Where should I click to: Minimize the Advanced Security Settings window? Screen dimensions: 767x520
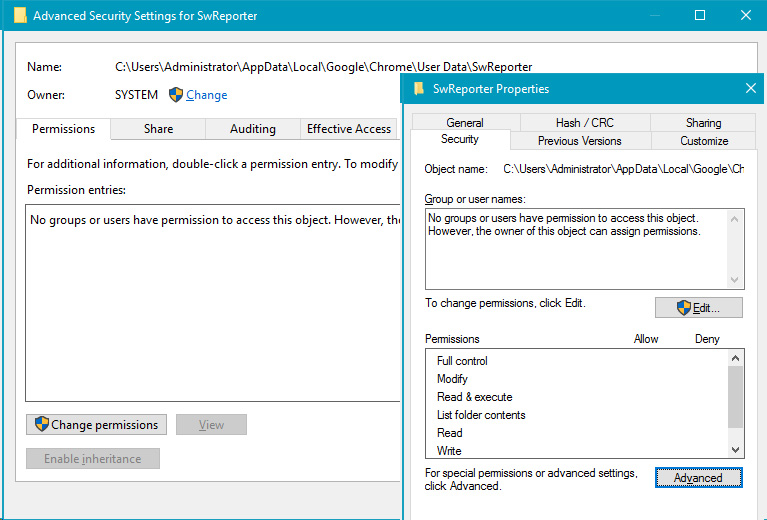pos(654,15)
